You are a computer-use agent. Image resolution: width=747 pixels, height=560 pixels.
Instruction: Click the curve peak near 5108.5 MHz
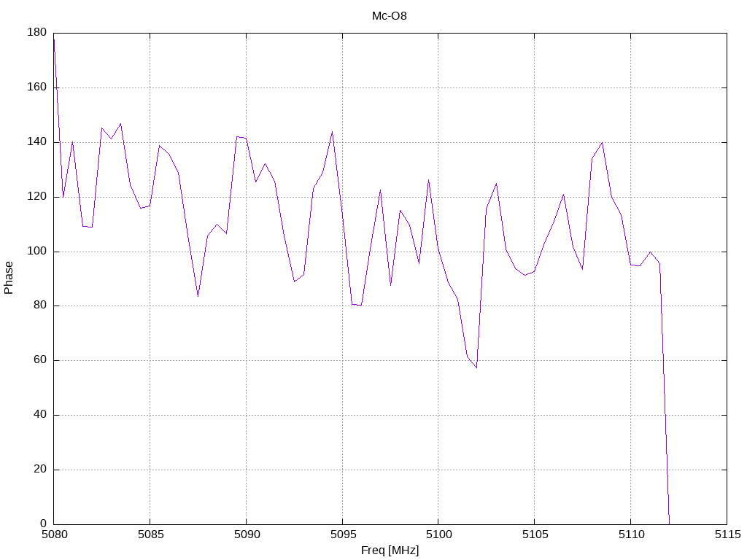[602, 143]
